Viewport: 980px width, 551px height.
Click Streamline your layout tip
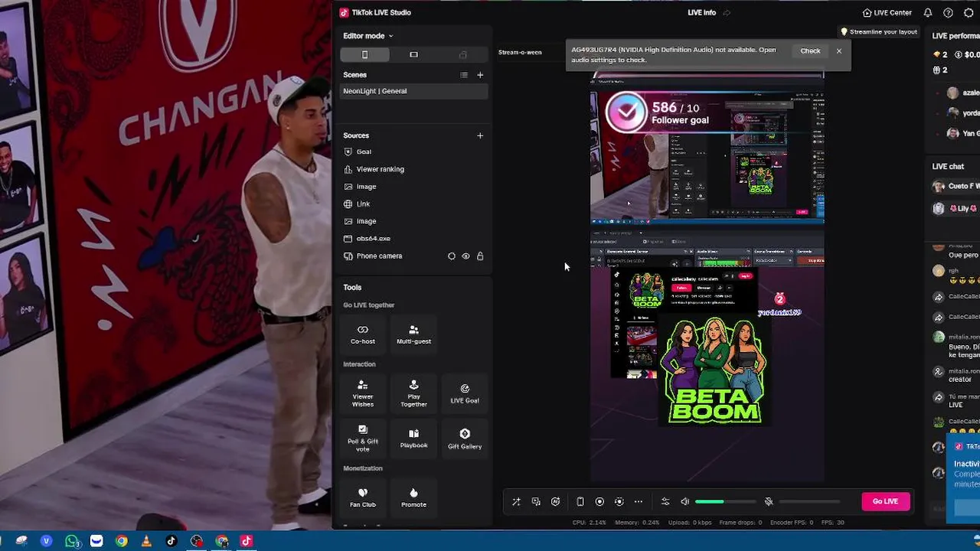point(878,32)
